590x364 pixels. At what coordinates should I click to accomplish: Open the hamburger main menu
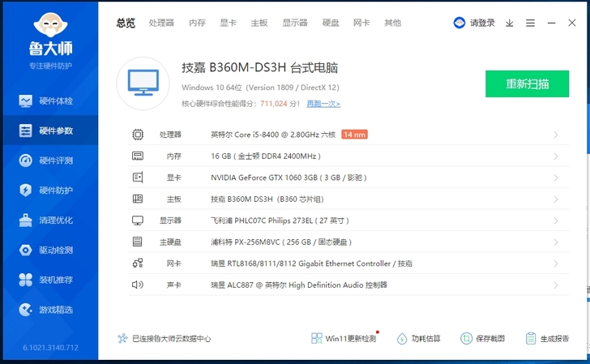(x=530, y=23)
